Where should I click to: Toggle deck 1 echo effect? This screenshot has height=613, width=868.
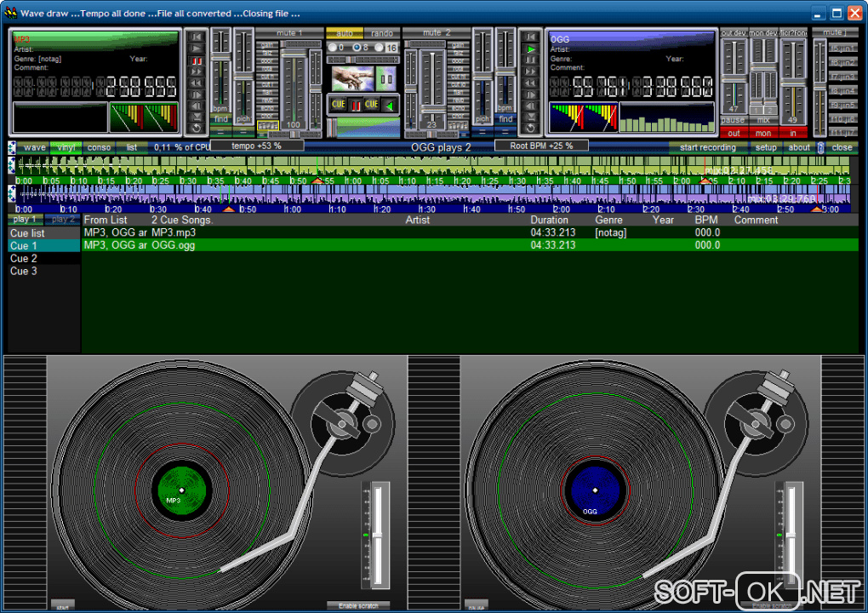(267, 108)
